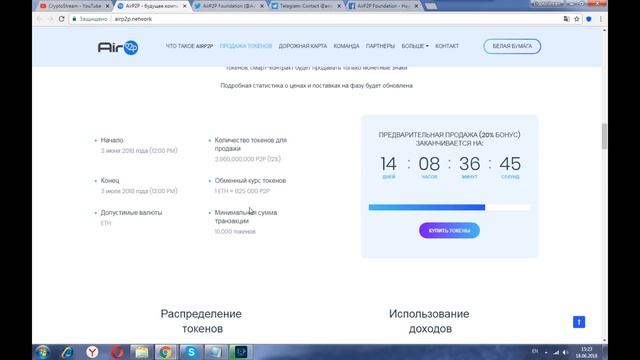The height and width of the screenshot is (360, 640).
Task: Reload the page with the refresh icon
Action: point(62,19)
